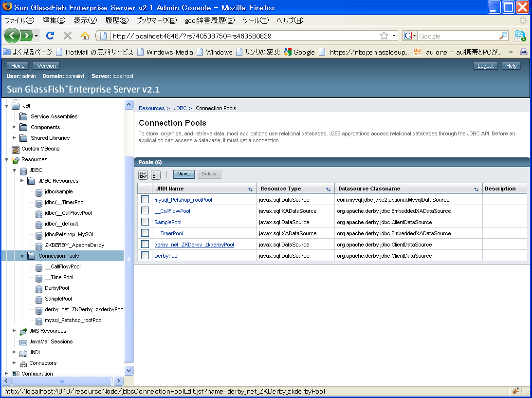Click the tree panel horizontal scrollbar thumb
Screen dimensions: 532x398
click(x=61, y=380)
